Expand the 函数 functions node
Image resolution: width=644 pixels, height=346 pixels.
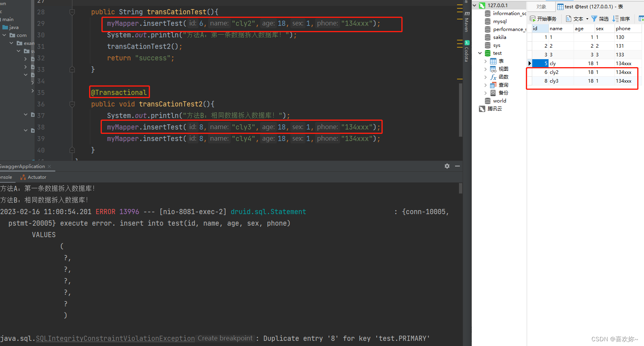click(x=486, y=77)
